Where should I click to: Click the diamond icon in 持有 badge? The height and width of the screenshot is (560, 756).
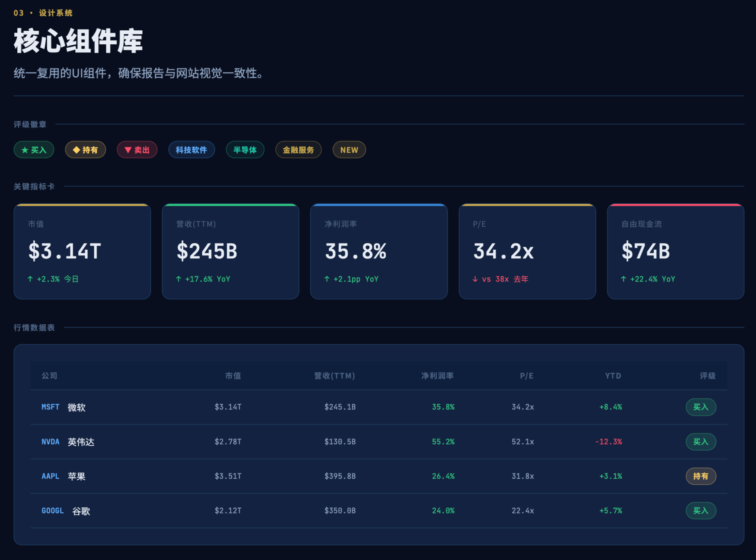pos(76,150)
